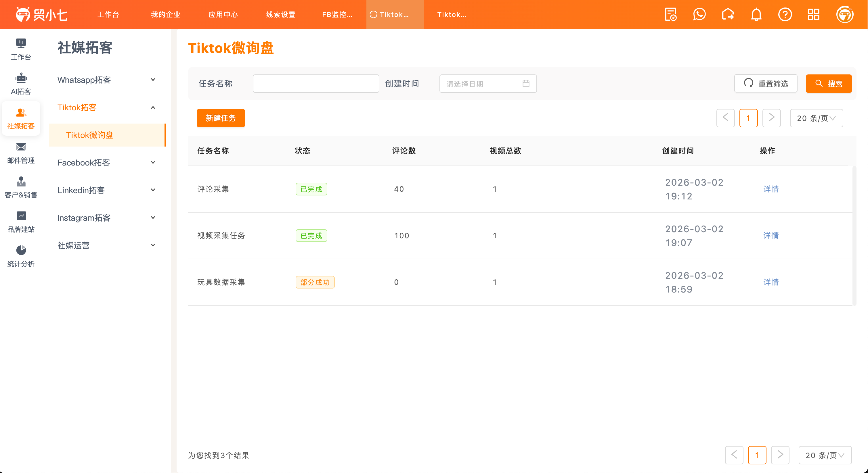
Task: Click page 1 in bottom pagination
Action: 757,455
